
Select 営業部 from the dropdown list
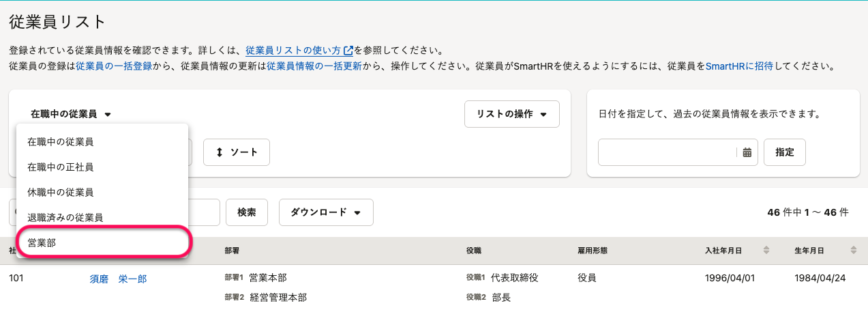[102, 242]
